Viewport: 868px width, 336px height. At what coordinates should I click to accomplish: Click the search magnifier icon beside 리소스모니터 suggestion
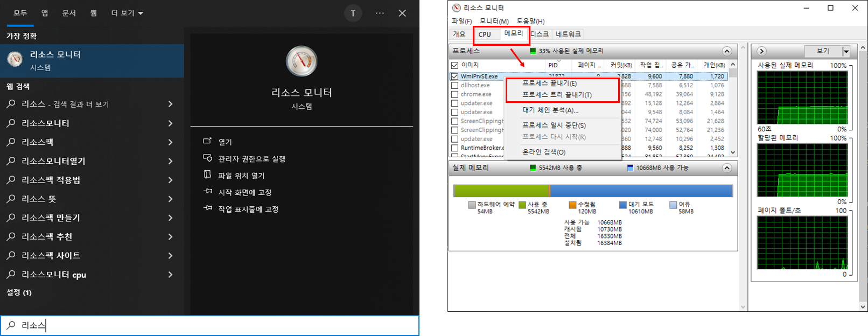[x=11, y=123]
